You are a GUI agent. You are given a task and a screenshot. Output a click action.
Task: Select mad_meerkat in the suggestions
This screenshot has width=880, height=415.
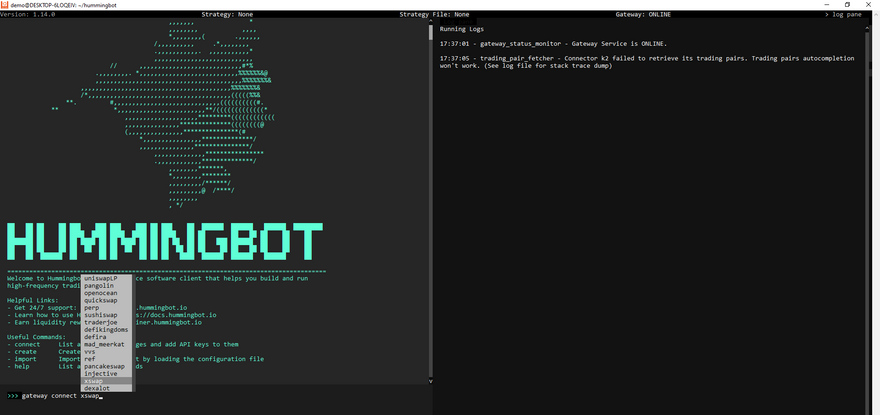103,344
